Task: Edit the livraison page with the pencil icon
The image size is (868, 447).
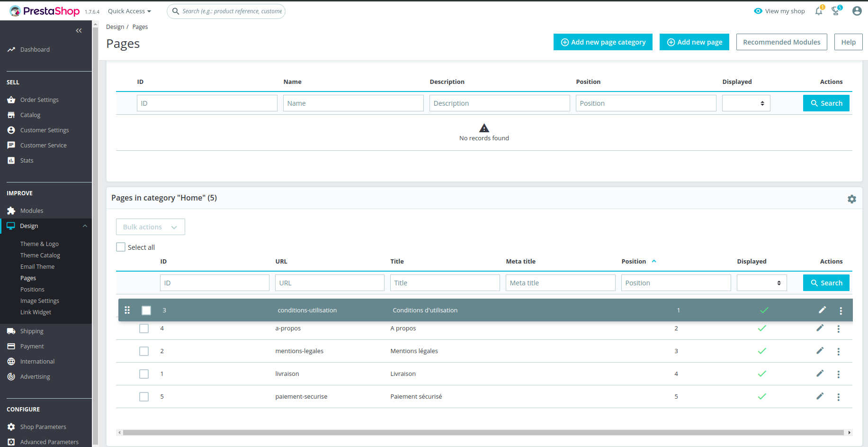Action: [820, 374]
